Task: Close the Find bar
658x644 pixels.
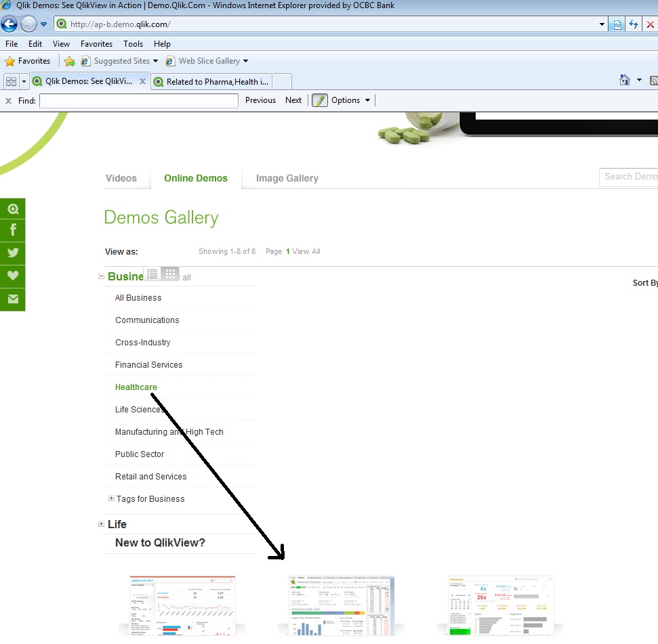Action: coord(8,101)
